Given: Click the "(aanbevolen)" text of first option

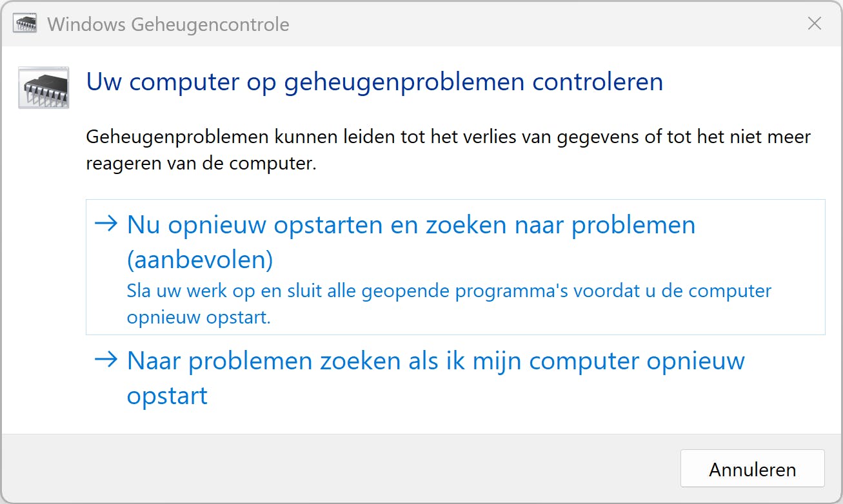Looking at the screenshot, I should tap(200, 259).
